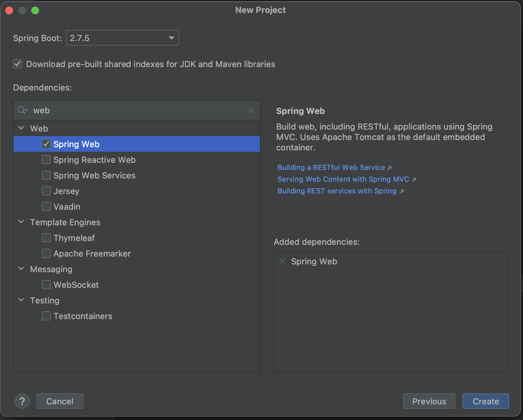
Task: Click the Spring Web entry in added dependencies
Action: pos(314,261)
